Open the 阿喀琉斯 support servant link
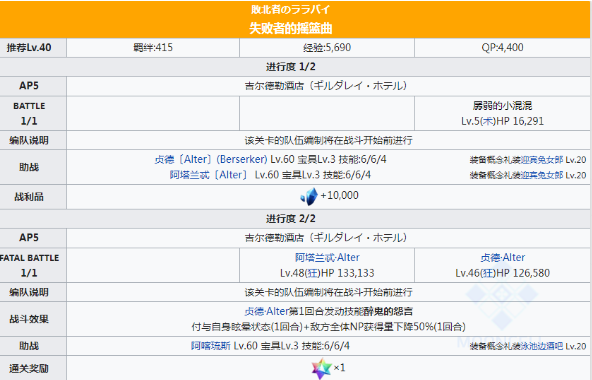The height and width of the screenshot is (380, 592). [210, 346]
